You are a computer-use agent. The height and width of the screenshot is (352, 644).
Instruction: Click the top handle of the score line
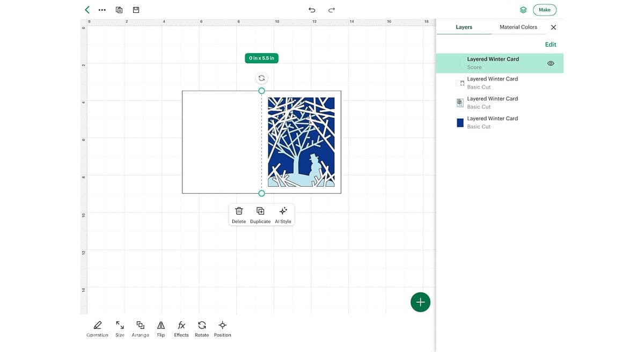tap(261, 91)
